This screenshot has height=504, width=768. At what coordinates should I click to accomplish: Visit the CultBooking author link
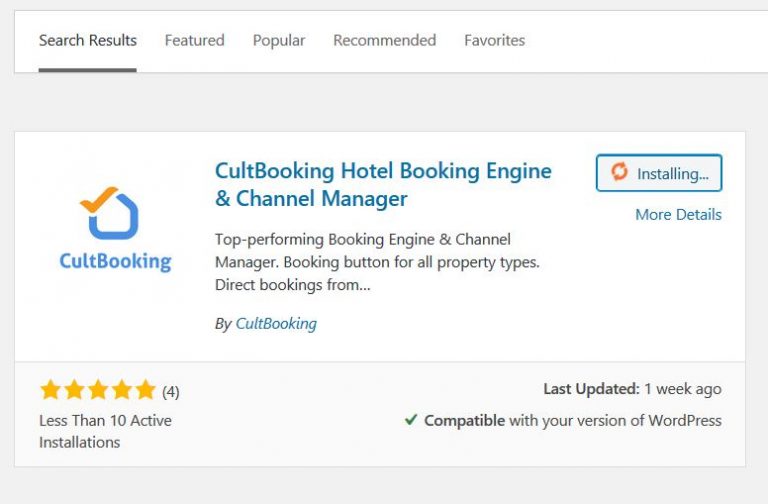276,323
